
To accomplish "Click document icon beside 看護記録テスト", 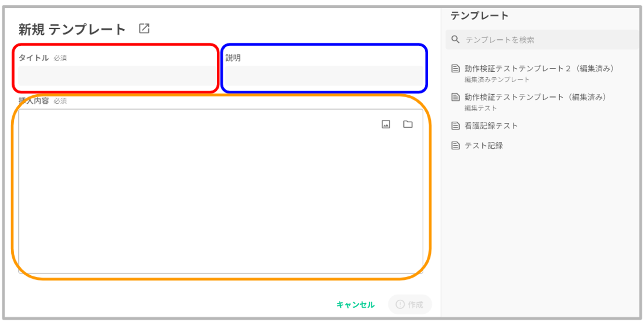I will (x=455, y=126).
